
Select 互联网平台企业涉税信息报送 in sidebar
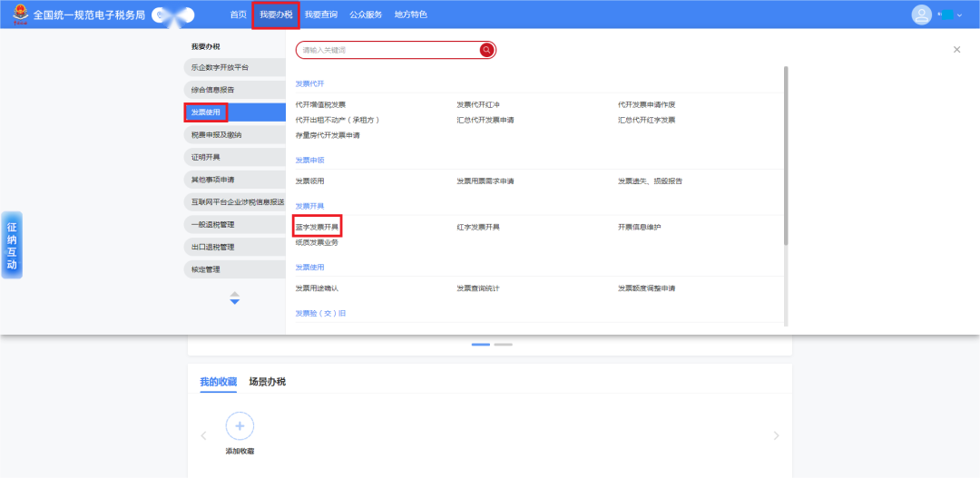click(x=235, y=202)
